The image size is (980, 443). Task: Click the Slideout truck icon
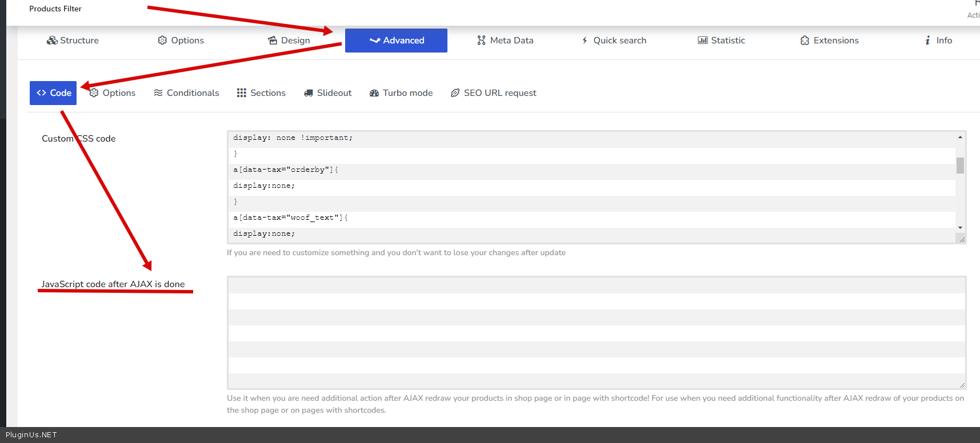coord(309,93)
